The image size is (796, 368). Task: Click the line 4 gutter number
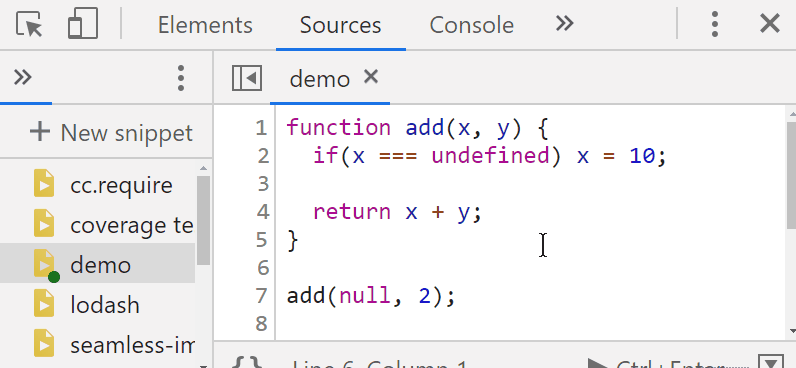pos(262,212)
